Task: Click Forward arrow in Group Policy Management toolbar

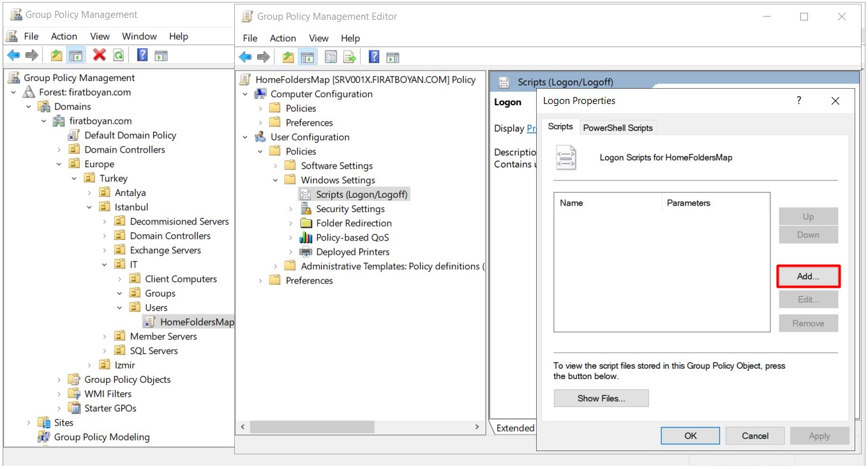Action: (32, 56)
